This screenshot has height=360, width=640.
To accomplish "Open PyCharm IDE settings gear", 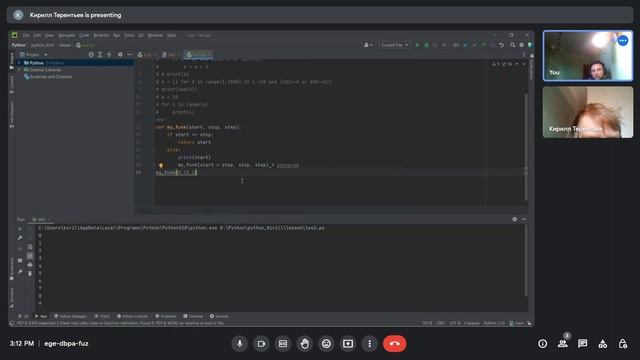I will tap(521, 45).
